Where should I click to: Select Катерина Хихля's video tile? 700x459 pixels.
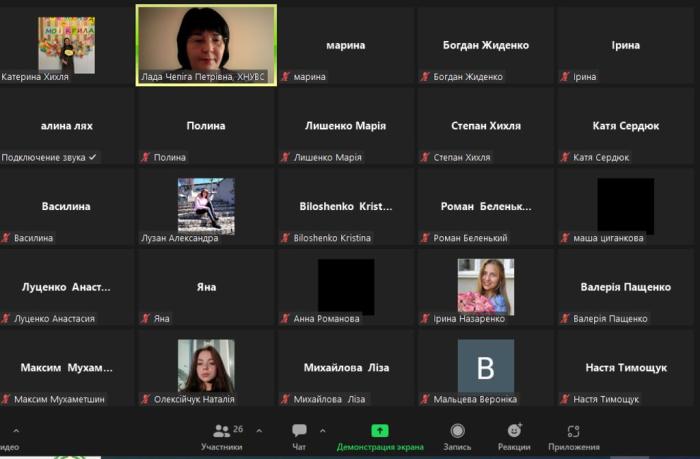(x=66, y=44)
